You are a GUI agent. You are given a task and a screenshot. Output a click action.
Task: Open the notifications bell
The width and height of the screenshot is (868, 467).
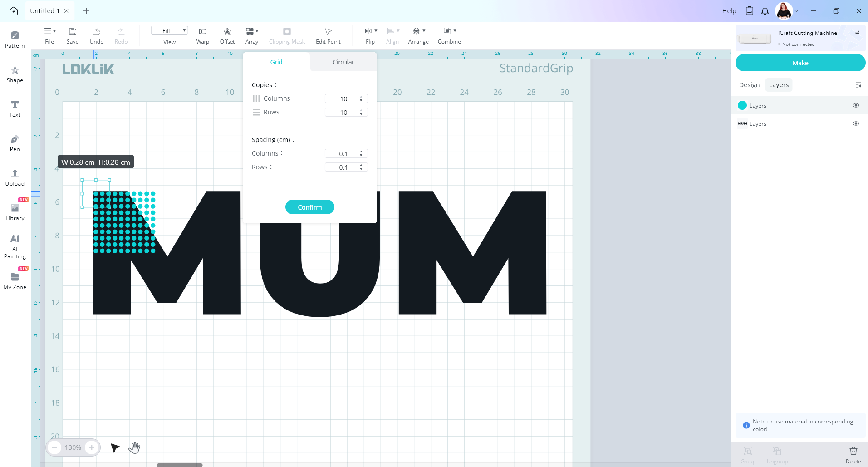coord(765,11)
